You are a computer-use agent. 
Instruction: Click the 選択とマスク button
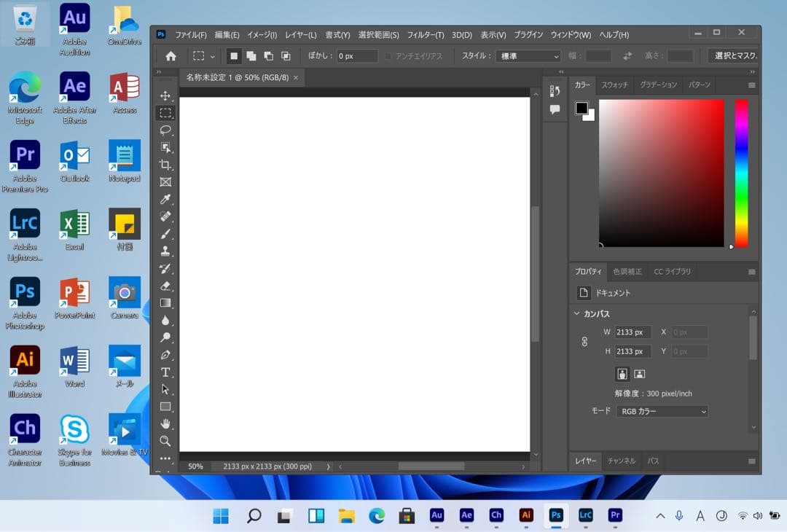[x=735, y=56]
